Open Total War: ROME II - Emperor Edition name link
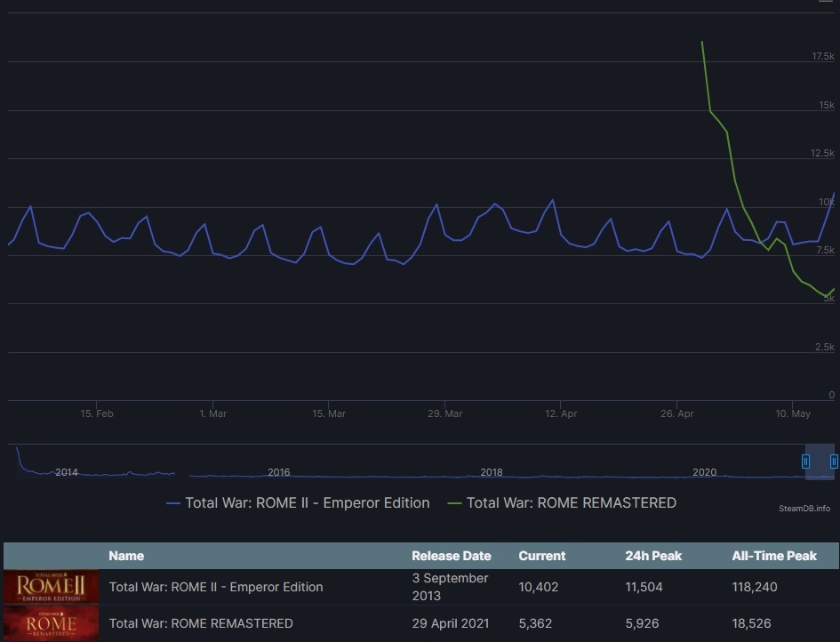 tap(216, 587)
